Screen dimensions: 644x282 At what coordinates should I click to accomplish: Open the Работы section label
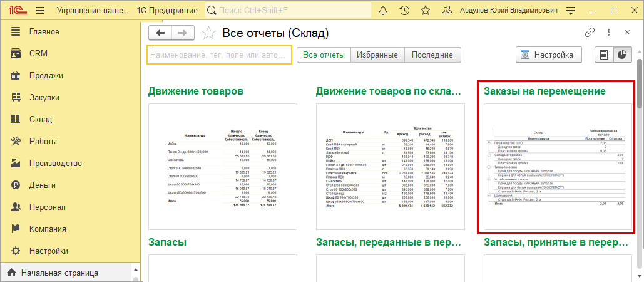[x=43, y=142]
